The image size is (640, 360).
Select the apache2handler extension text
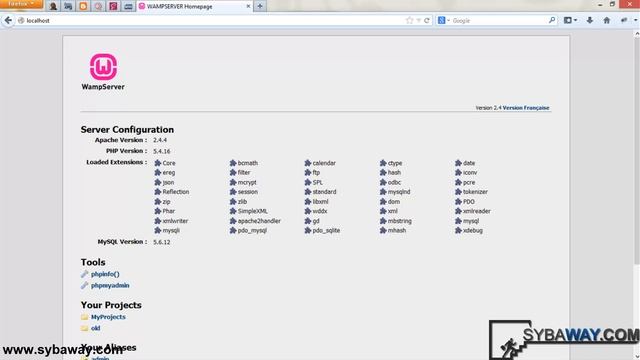click(x=259, y=221)
